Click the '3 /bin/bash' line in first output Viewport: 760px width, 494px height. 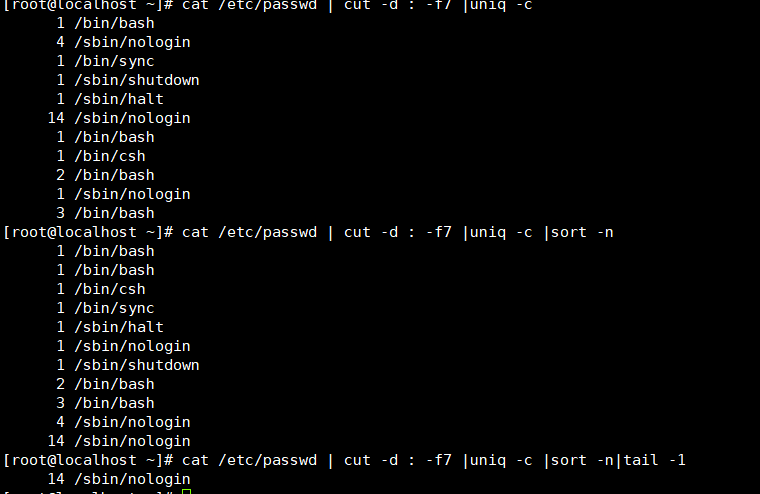pos(105,213)
